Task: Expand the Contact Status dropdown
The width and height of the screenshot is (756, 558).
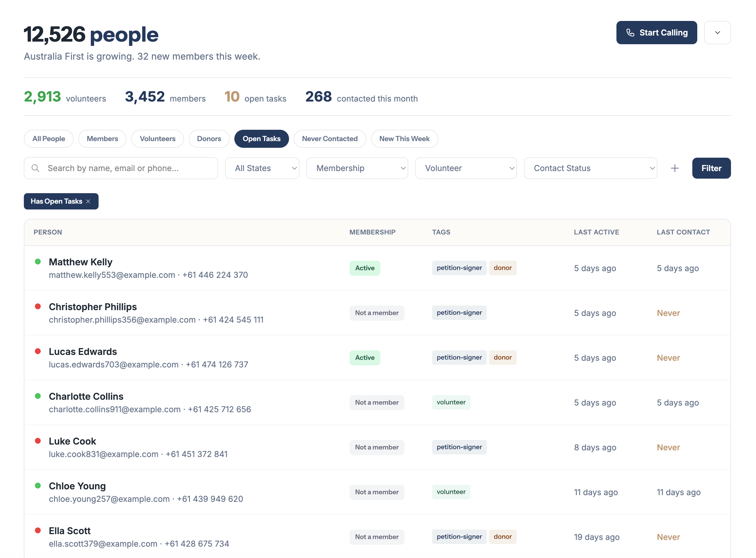Action: coord(590,168)
